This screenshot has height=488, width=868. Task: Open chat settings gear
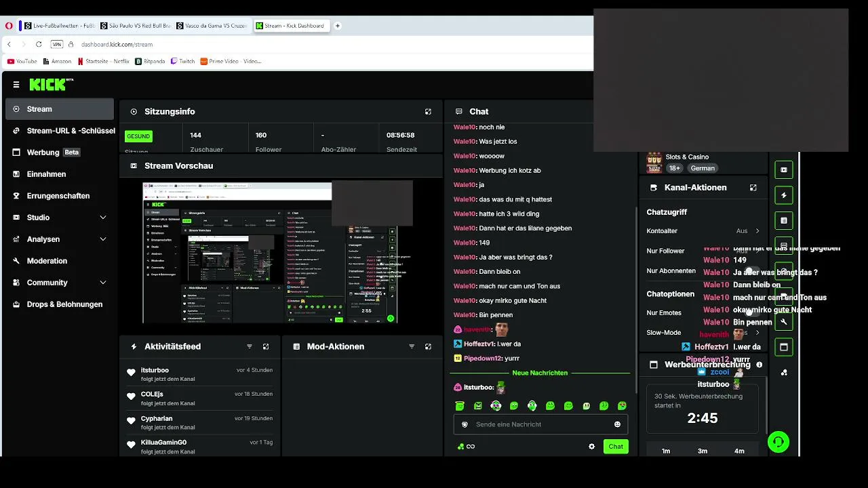(591, 447)
